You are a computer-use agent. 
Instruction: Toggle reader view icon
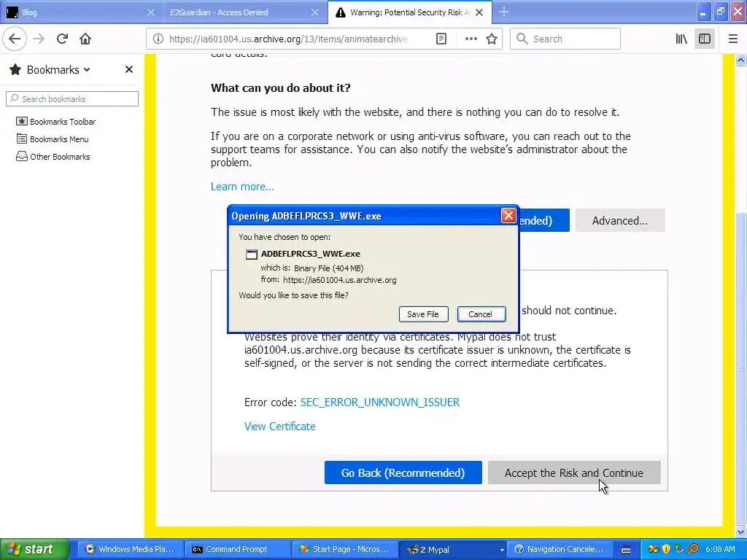click(441, 39)
